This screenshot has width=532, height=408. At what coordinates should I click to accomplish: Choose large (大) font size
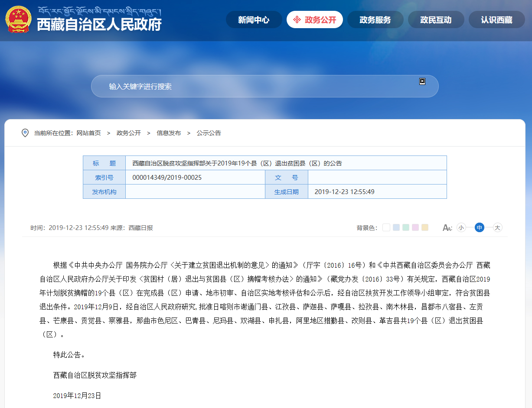point(497,228)
